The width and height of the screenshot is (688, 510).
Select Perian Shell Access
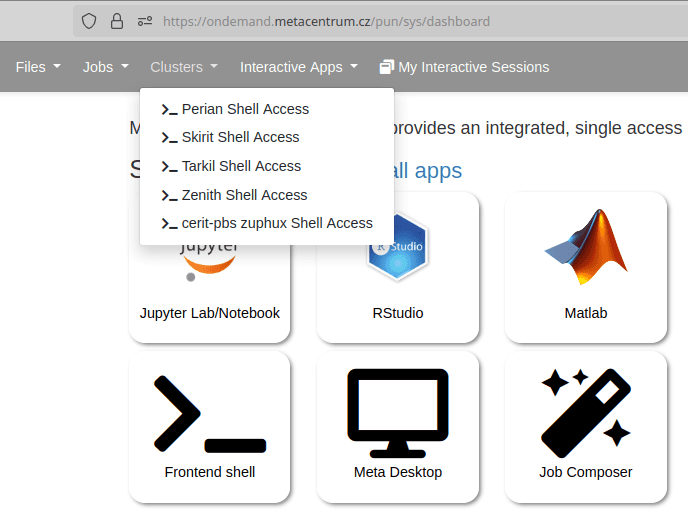click(244, 109)
